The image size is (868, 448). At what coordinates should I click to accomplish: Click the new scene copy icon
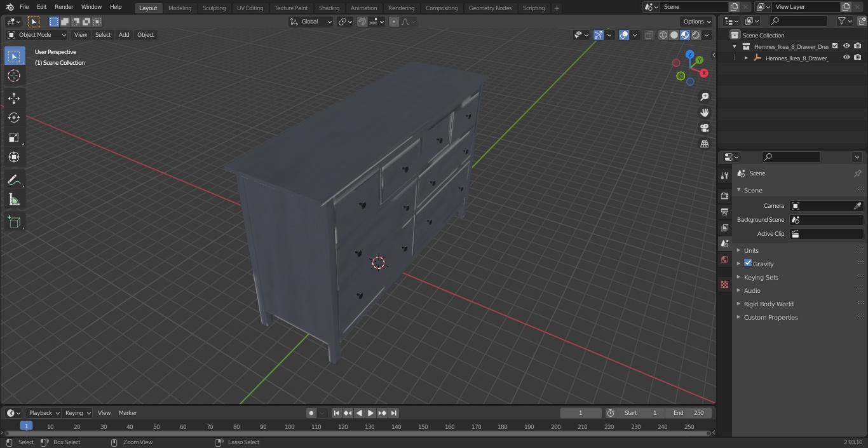coord(734,7)
